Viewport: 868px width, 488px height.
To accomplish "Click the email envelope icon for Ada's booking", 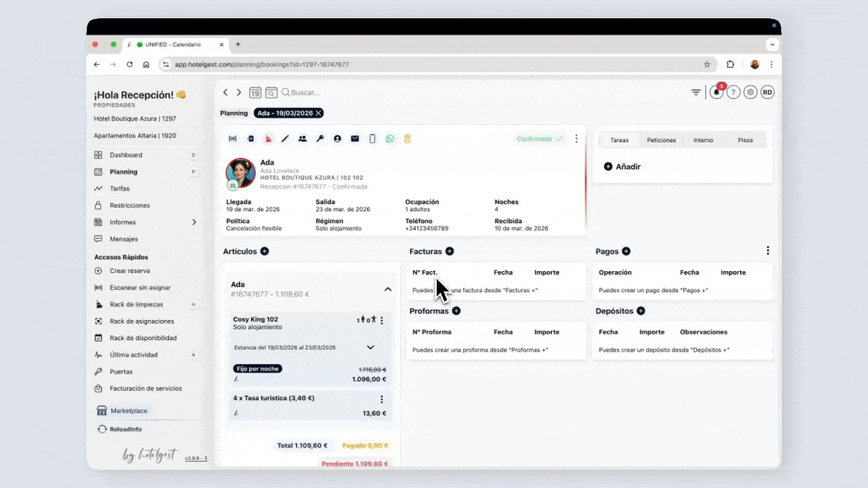I will [355, 139].
